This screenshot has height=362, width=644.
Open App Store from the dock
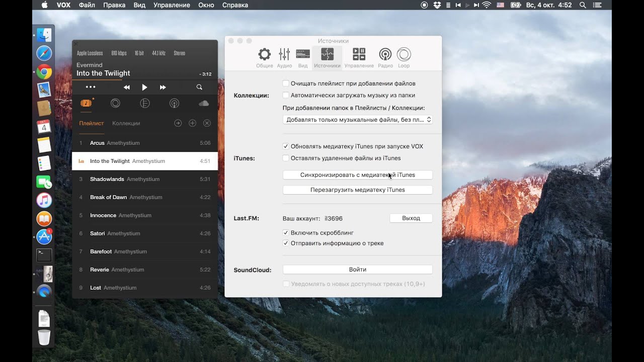pos(44,237)
